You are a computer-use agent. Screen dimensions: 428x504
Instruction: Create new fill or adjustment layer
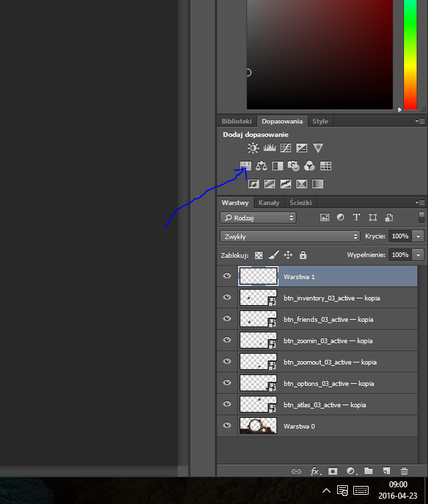click(351, 471)
